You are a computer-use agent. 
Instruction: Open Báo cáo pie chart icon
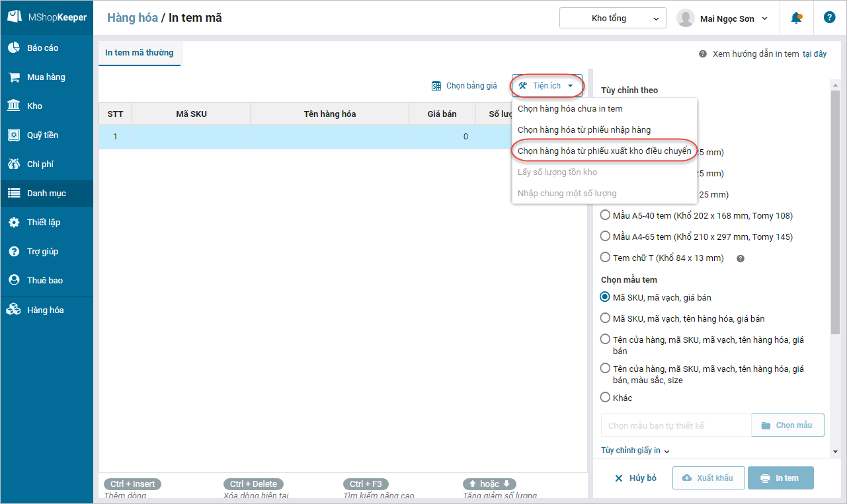tap(14, 48)
